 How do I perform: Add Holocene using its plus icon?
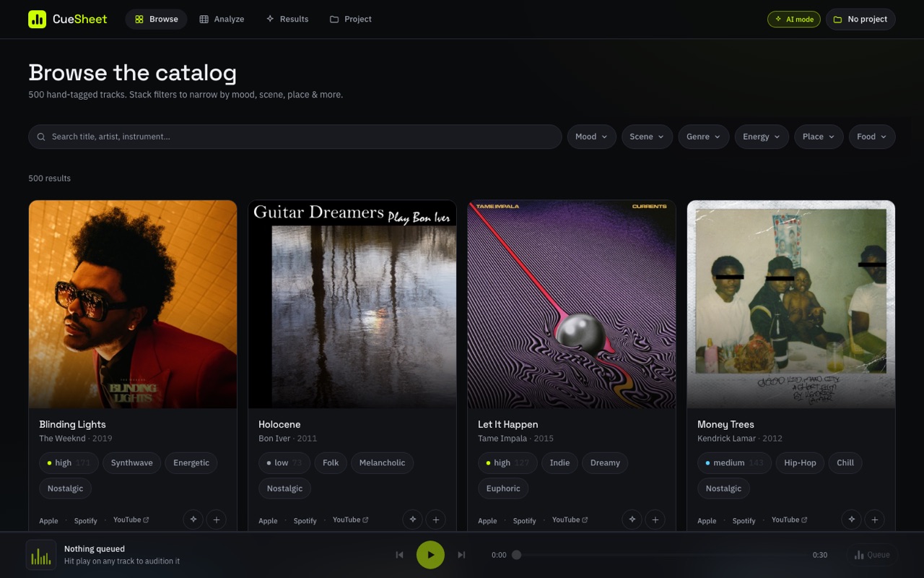pyautogui.click(x=436, y=519)
